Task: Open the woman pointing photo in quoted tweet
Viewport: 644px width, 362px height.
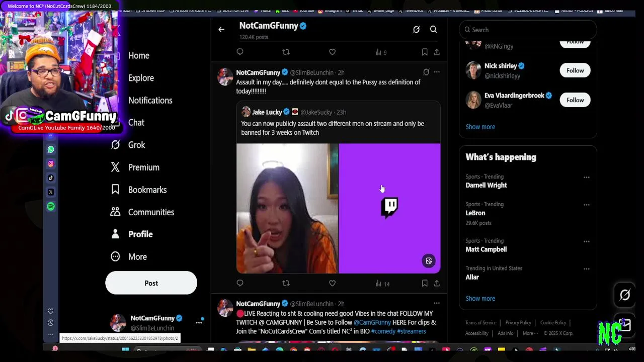Action: click(287, 209)
